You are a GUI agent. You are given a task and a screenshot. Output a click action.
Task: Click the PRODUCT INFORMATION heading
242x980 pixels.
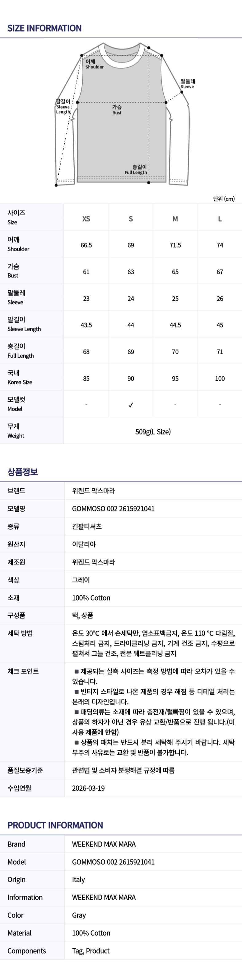click(x=55, y=825)
